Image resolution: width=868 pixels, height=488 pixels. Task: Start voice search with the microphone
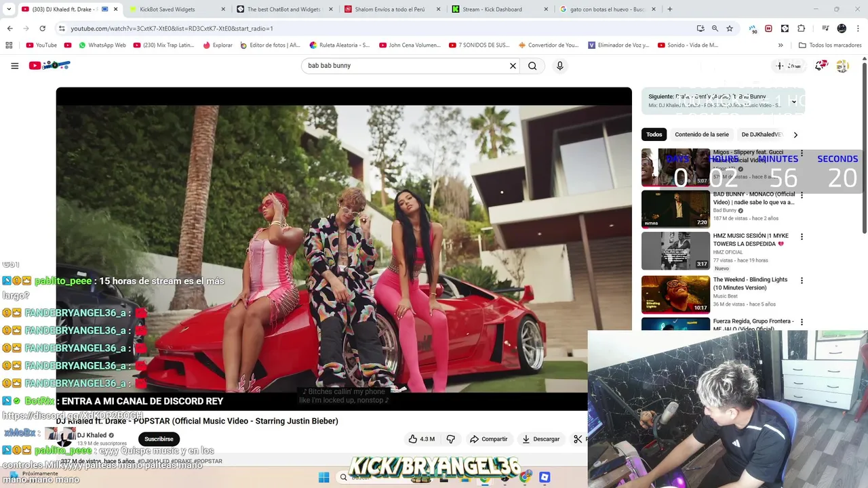559,66
